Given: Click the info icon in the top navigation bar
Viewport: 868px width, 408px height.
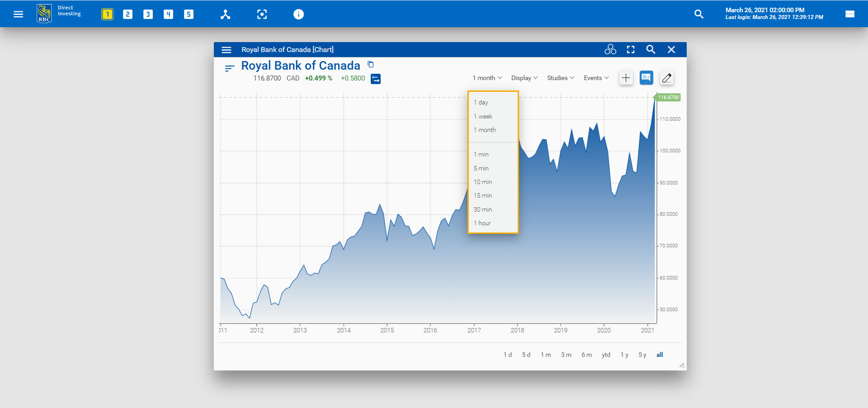Looking at the screenshot, I should point(298,14).
